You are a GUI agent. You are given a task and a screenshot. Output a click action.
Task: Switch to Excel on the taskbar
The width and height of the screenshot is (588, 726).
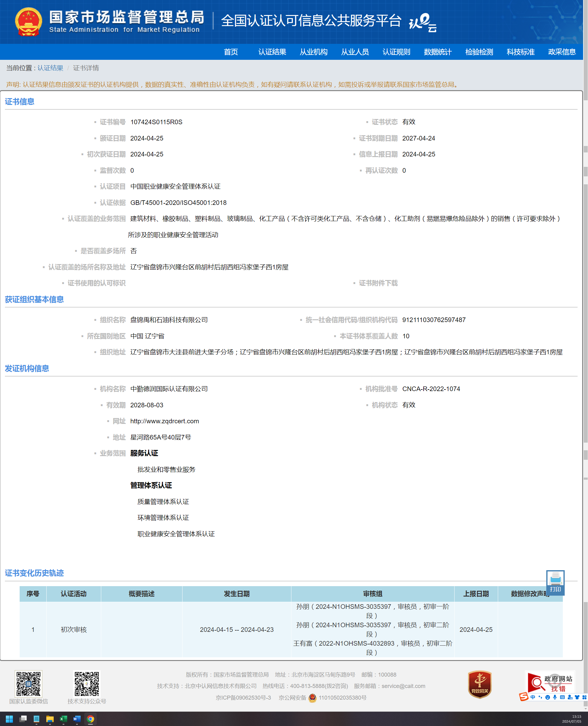pos(63,719)
